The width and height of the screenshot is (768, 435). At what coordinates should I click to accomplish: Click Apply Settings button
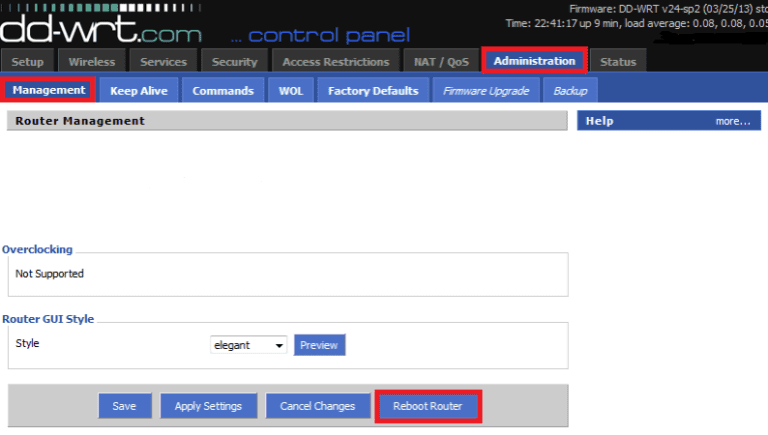tap(208, 406)
